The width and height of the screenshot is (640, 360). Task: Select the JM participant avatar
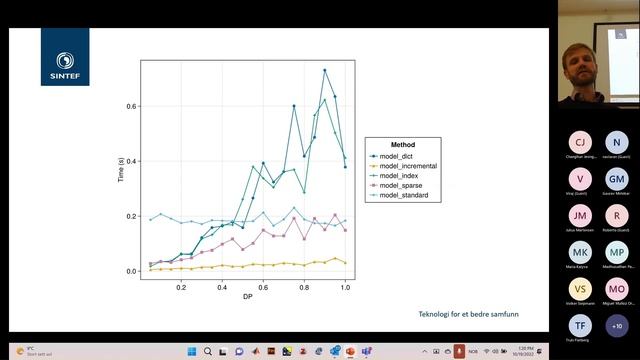tap(580, 216)
